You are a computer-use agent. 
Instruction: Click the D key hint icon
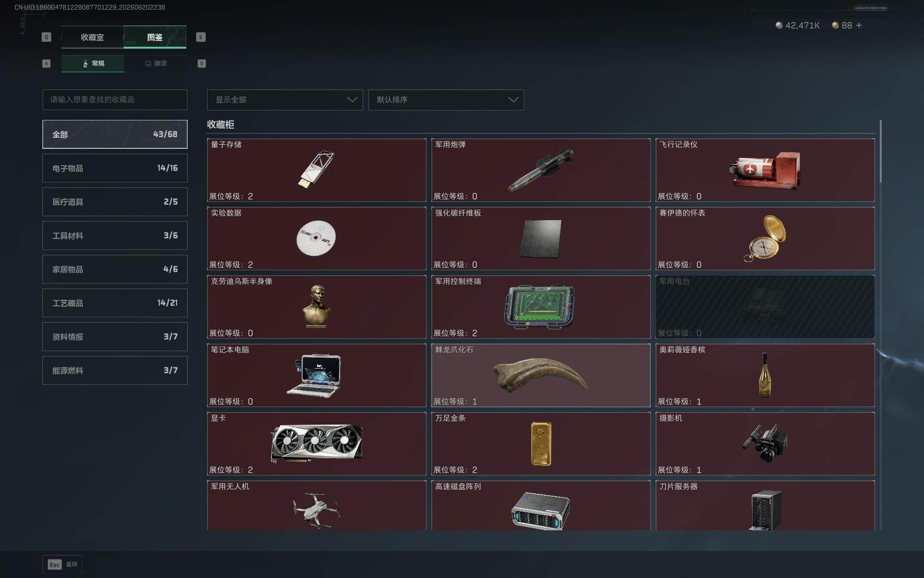(x=202, y=64)
